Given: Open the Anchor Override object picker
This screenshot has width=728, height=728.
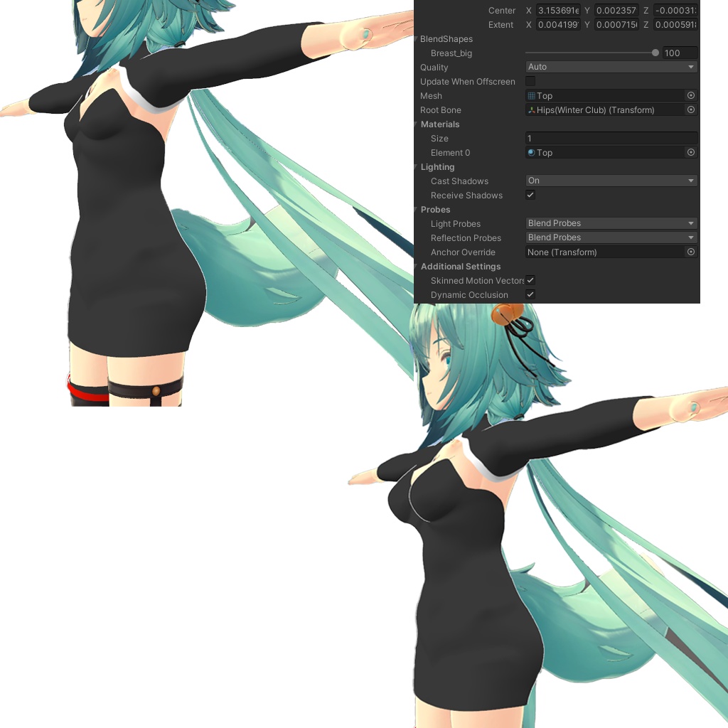Looking at the screenshot, I should [x=690, y=252].
